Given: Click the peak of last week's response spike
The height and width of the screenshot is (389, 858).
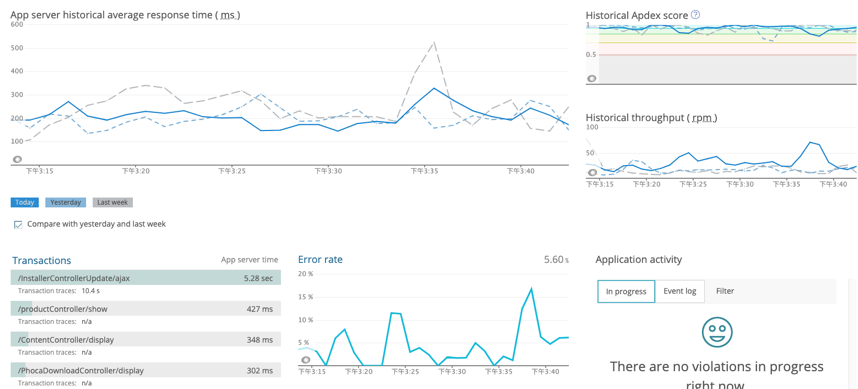Looking at the screenshot, I should click(434, 42).
